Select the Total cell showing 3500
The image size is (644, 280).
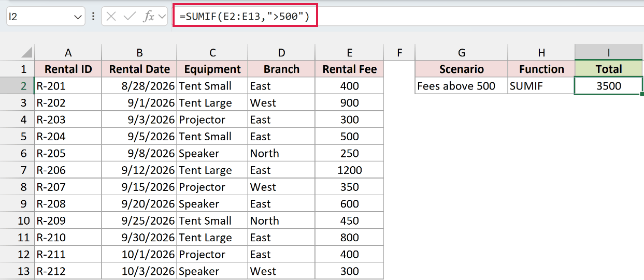609,86
